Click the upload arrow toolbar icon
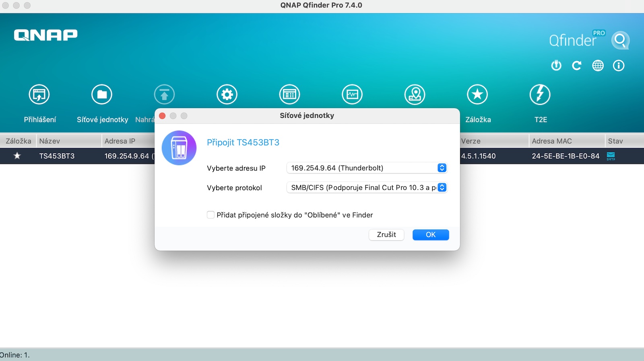 164,94
